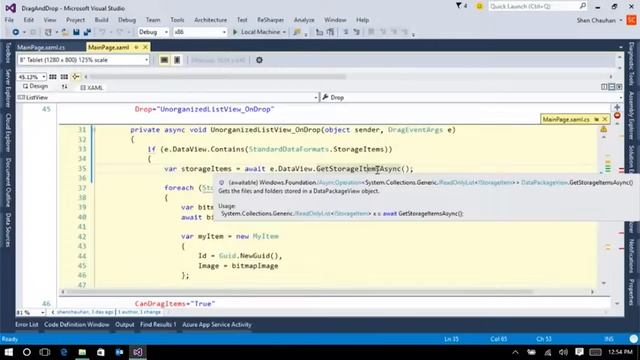Click the Save file floppy icon

pyautogui.click(x=76, y=32)
